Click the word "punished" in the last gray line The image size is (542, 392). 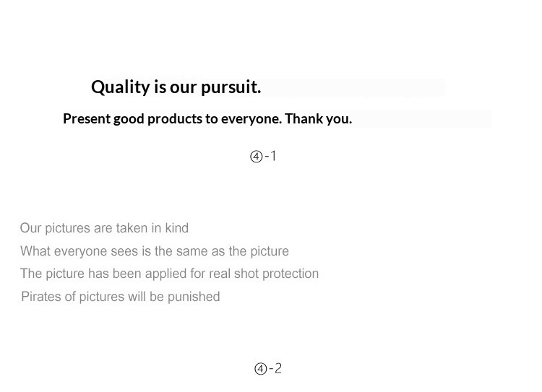tap(195, 297)
